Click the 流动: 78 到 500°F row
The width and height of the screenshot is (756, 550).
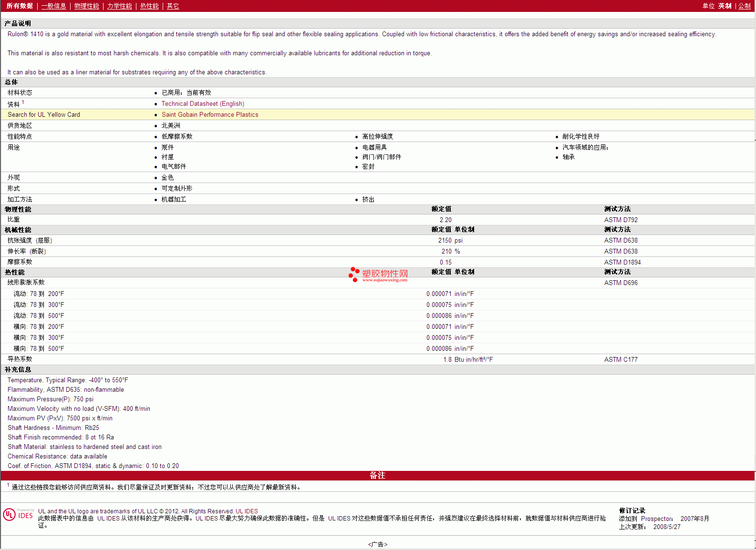click(378, 316)
